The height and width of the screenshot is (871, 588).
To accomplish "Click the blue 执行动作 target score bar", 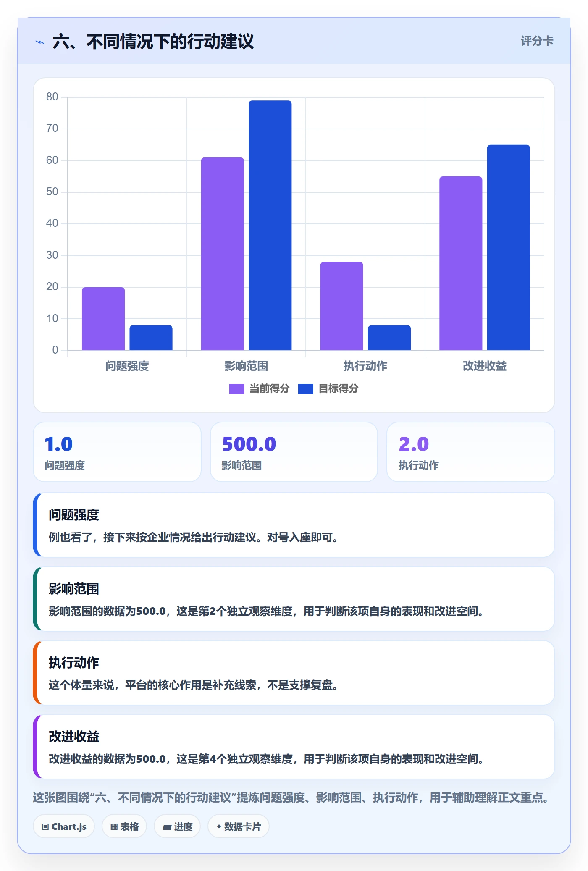I will [x=389, y=338].
